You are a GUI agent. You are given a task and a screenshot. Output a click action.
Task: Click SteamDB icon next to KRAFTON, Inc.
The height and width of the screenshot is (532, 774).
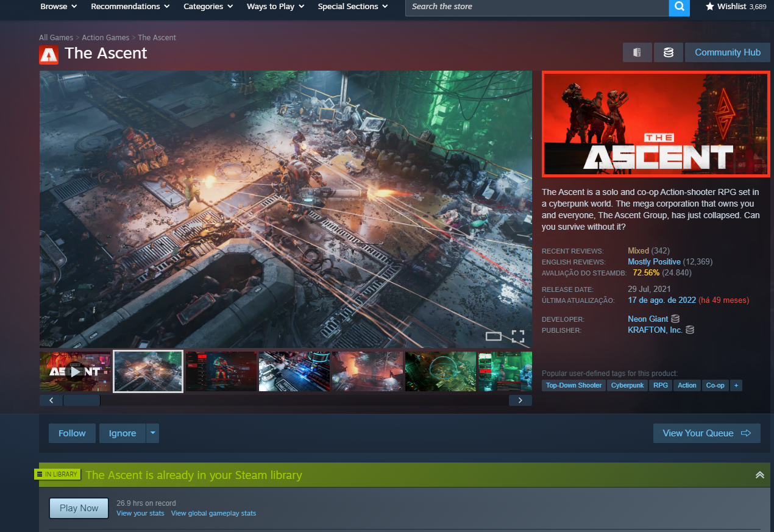690,330
